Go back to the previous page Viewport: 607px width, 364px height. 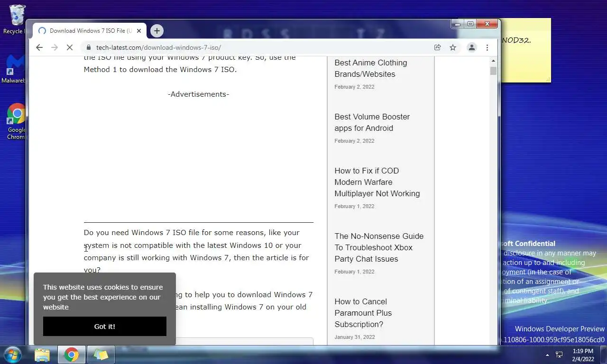[39, 47]
